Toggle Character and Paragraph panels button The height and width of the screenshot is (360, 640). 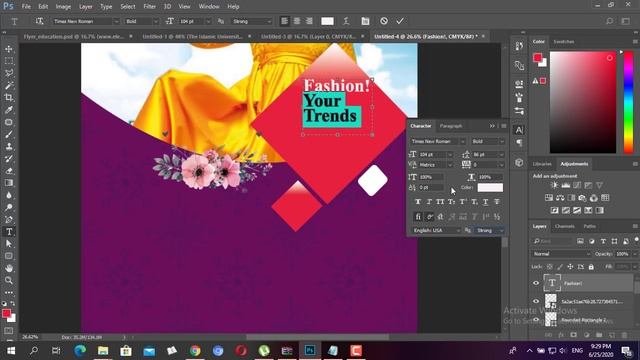coord(365,21)
